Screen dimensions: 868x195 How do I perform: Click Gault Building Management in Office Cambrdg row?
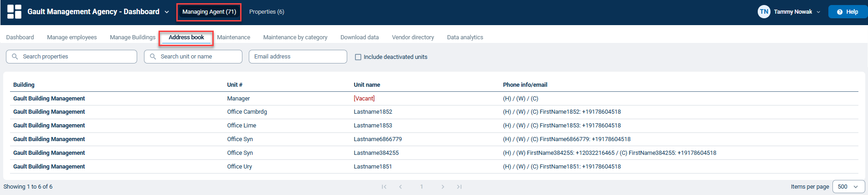(x=49, y=112)
